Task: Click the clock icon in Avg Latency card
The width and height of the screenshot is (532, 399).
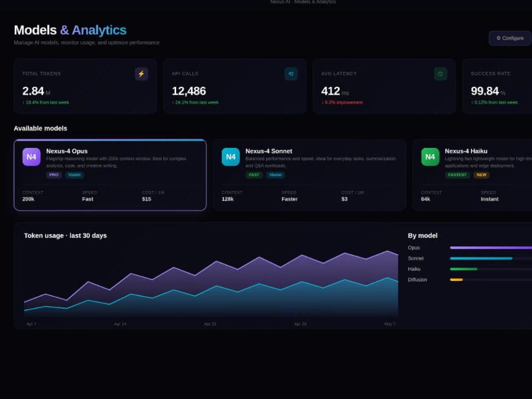Action: click(440, 73)
